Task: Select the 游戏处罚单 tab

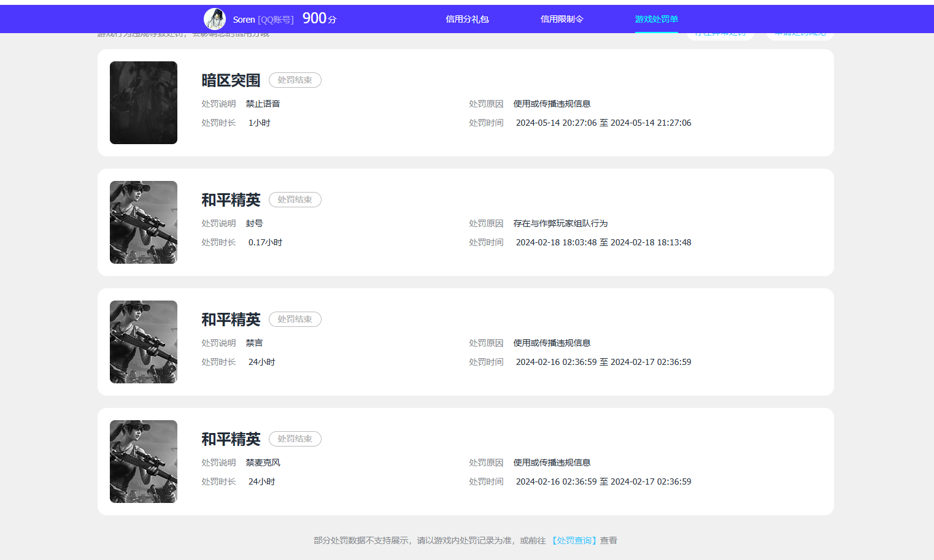Action: click(657, 19)
